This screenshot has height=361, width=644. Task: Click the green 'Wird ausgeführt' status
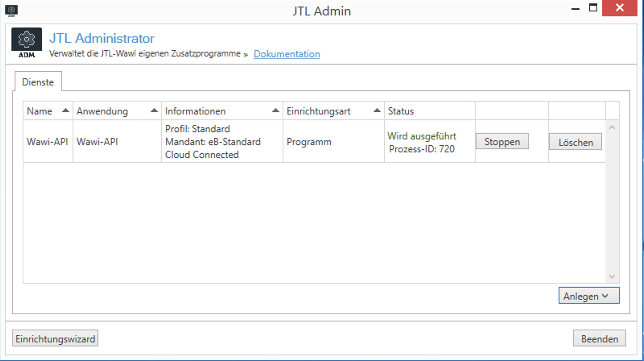(422, 136)
